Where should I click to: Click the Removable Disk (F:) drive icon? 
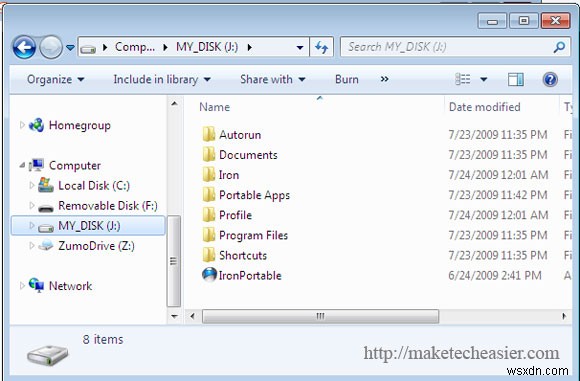(x=46, y=208)
